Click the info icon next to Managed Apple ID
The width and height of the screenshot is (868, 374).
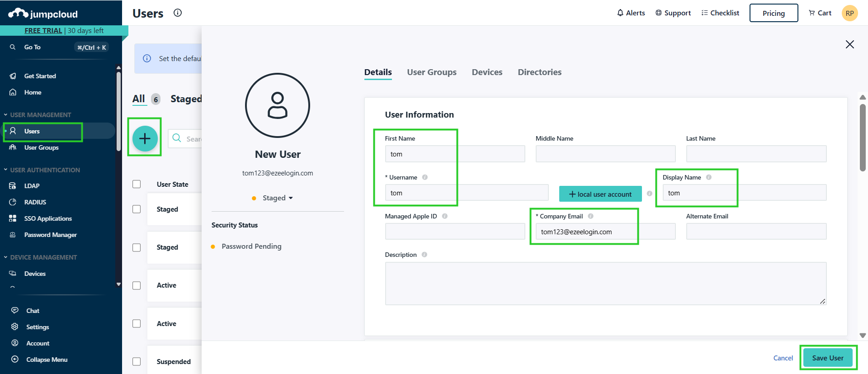pos(445,216)
